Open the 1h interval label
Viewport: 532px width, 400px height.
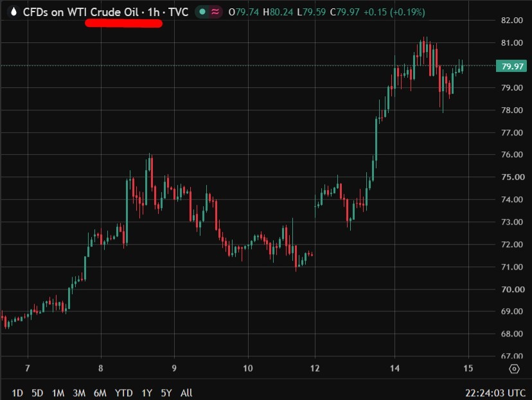154,12
